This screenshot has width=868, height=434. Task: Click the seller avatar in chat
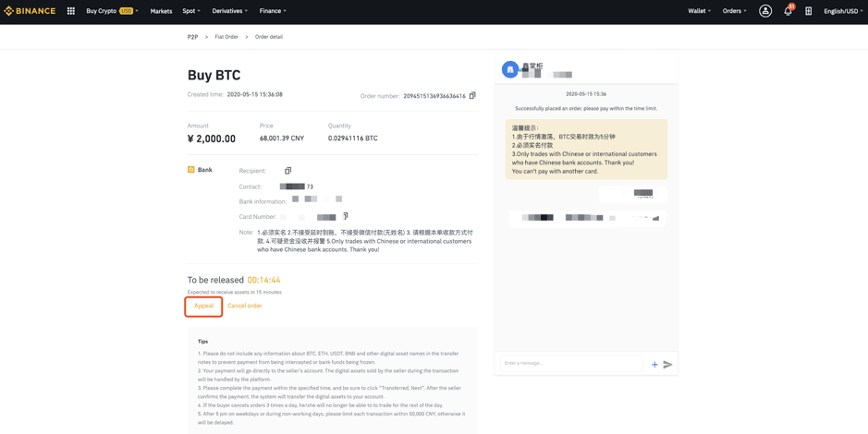(510, 69)
